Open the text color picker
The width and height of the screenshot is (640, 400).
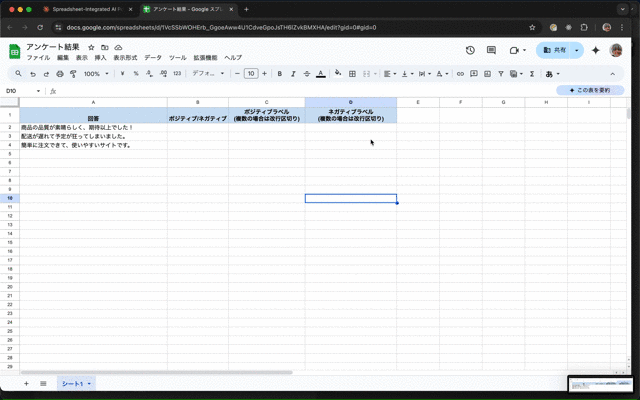point(321,74)
